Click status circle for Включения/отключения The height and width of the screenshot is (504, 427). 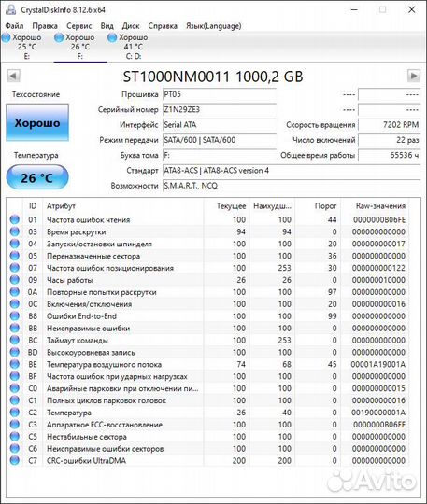point(14,303)
